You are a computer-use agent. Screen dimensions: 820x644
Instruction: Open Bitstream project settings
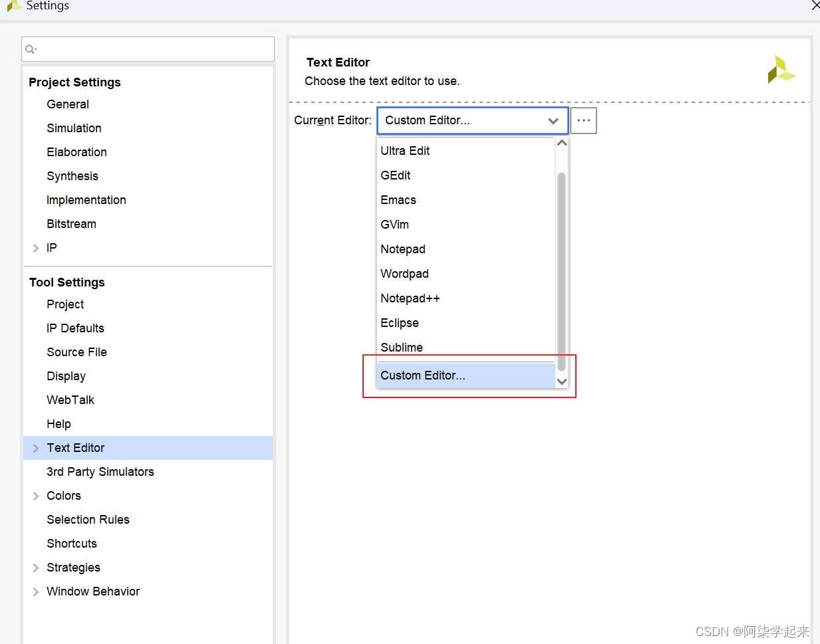(71, 224)
